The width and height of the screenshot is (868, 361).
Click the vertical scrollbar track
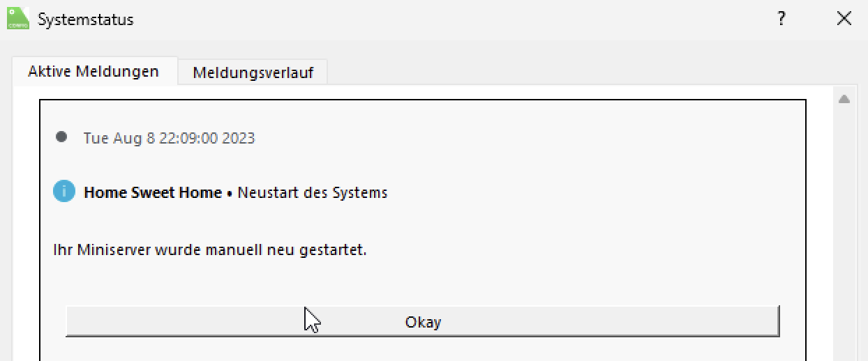[x=844, y=230]
